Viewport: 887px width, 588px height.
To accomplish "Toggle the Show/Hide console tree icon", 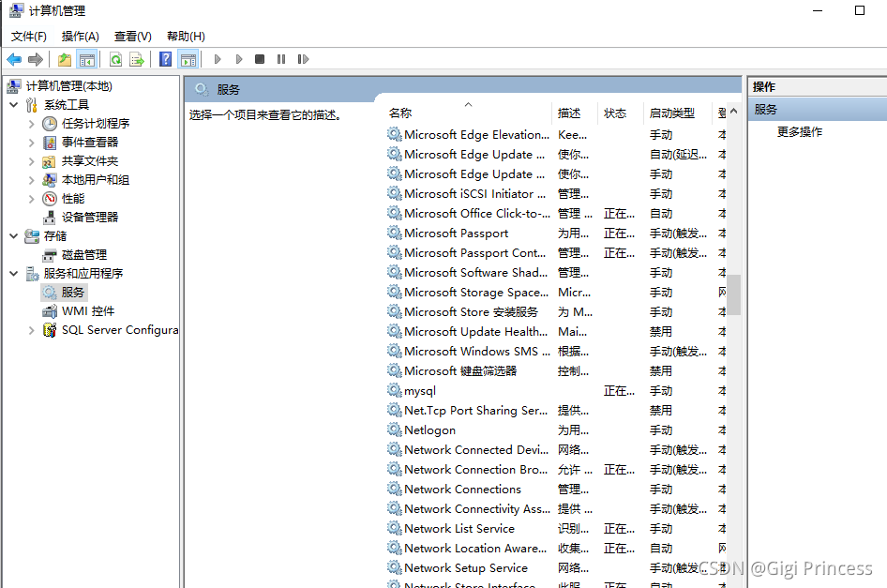I will [87, 59].
